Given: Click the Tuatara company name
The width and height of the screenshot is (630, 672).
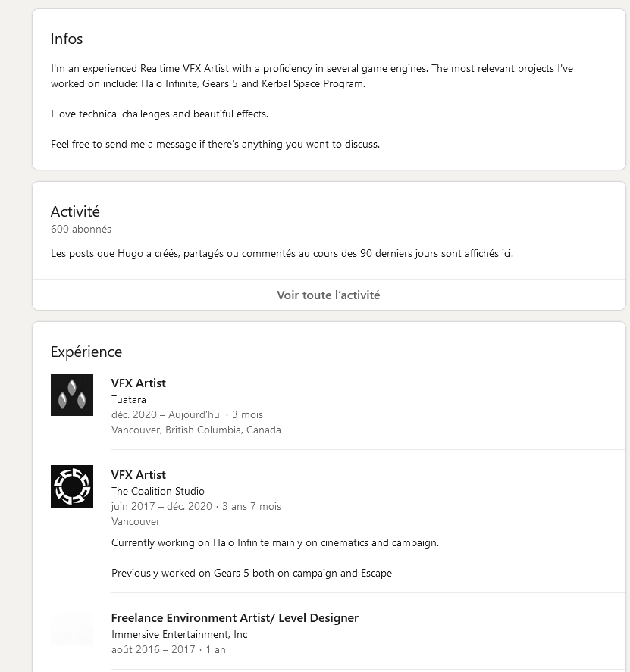Looking at the screenshot, I should 129,399.
